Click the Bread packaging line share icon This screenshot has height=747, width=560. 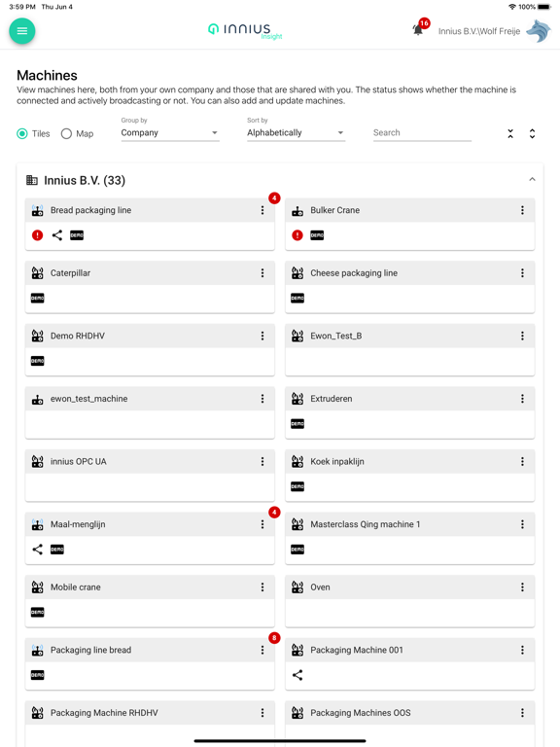pos(57,235)
